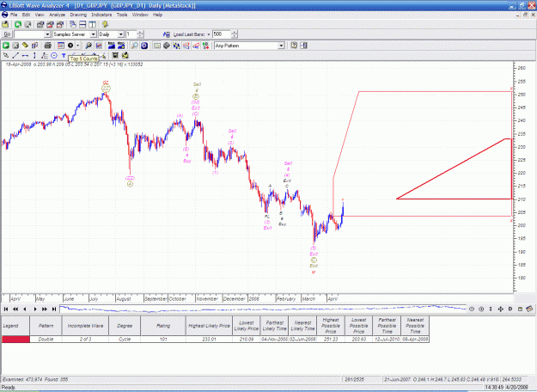The image size is (537, 392).
Task: Click the tile windows vertically icon
Action: (93, 24)
